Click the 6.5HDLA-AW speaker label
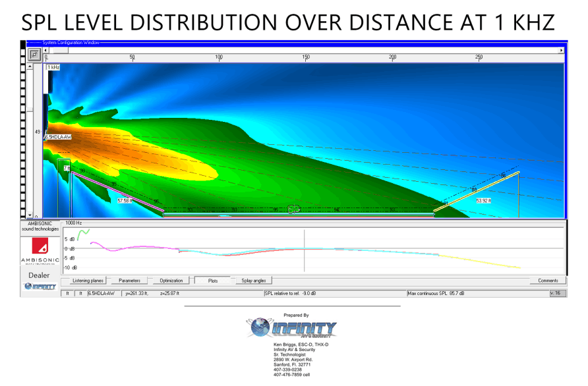The image size is (588, 386). point(58,137)
